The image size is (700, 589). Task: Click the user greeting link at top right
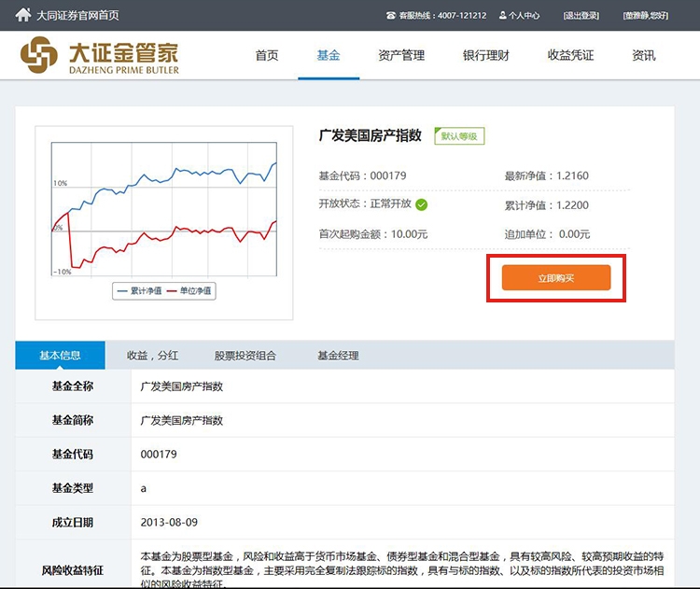tap(646, 16)
